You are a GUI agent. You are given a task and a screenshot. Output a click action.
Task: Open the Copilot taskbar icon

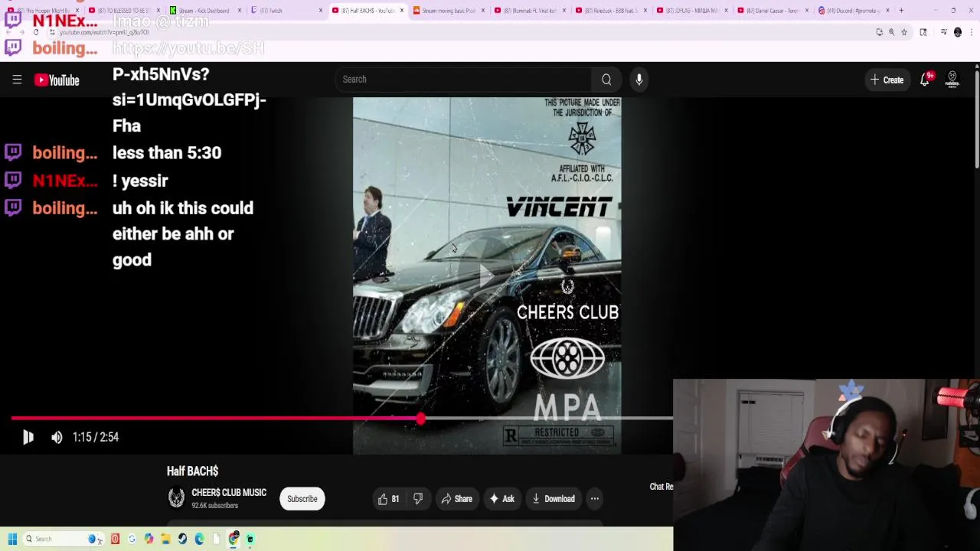tap(149, 539)
